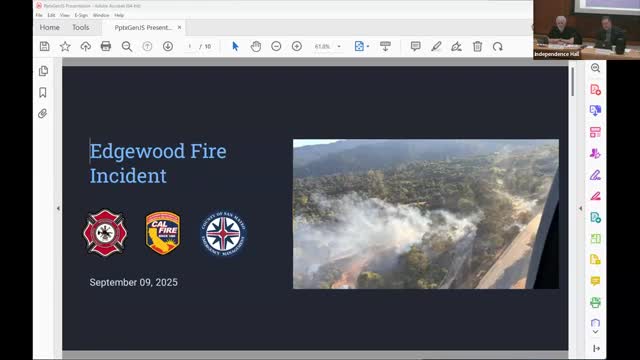Image resolution: width=640 pixels, height=360 pixels.
Task: Click the September 09, 2025 date text
Action: point(133,282)
